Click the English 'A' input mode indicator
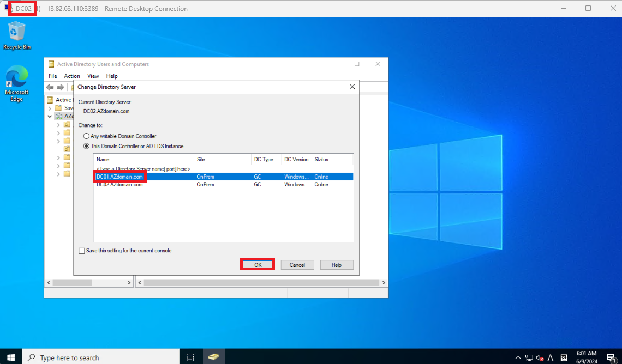Viewport: 622px width, 364px height. (x=550, y=357)
